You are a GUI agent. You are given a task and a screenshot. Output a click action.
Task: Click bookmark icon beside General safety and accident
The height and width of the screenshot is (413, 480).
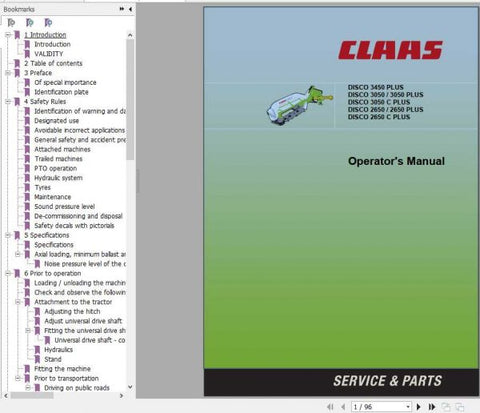coord(27,140)
